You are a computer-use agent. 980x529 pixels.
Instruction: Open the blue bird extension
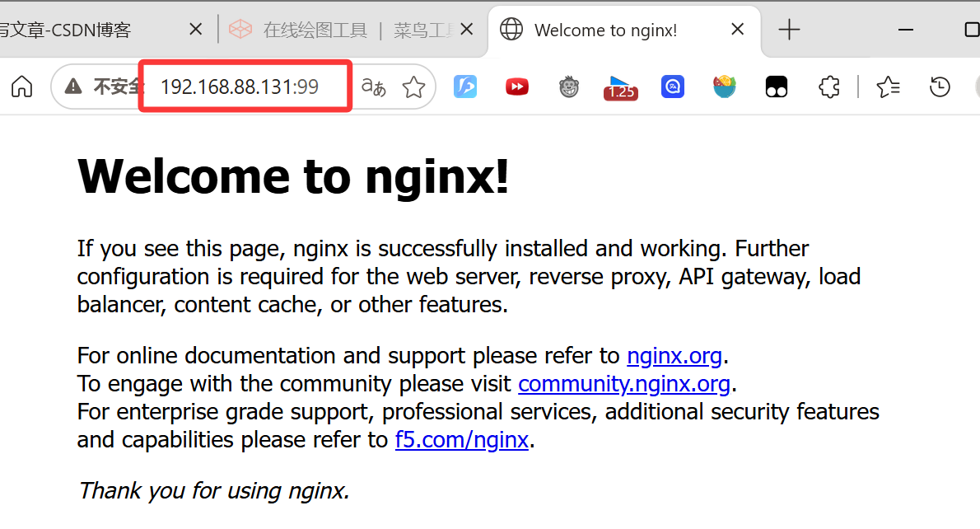click(x=465, y=87)
